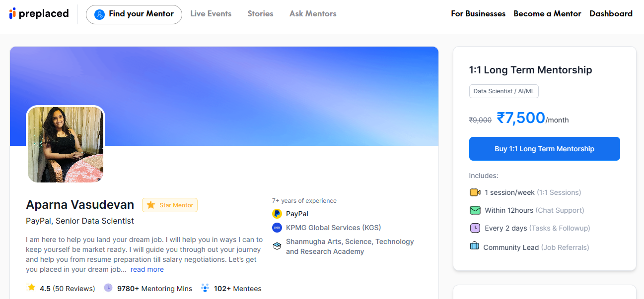Click the 1:1 Long Term Mentorship heading
The width and height of the screenshot is (644, 299).
click(x=531, y=70)
